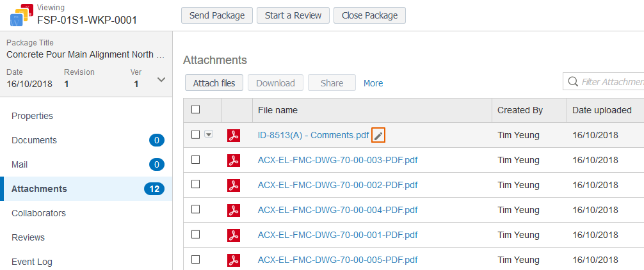Click PDF icon of ACX-EL-FMC-DWG-70-00-001-PDF.pdf

[234, 235]
